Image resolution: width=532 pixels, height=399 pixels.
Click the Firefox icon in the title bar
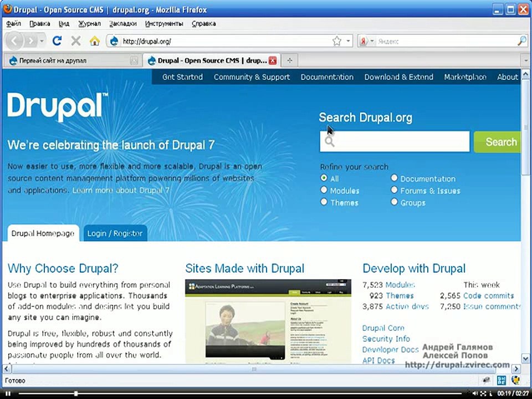(x=7, y=9)
